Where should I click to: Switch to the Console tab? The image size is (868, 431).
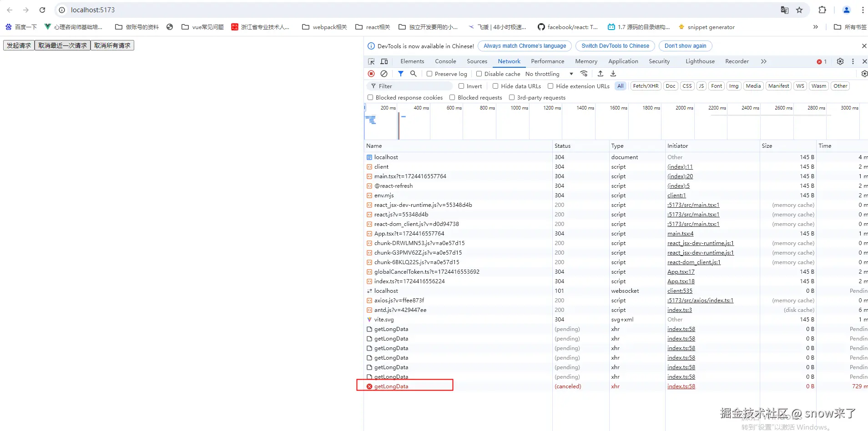pos(445,61)
